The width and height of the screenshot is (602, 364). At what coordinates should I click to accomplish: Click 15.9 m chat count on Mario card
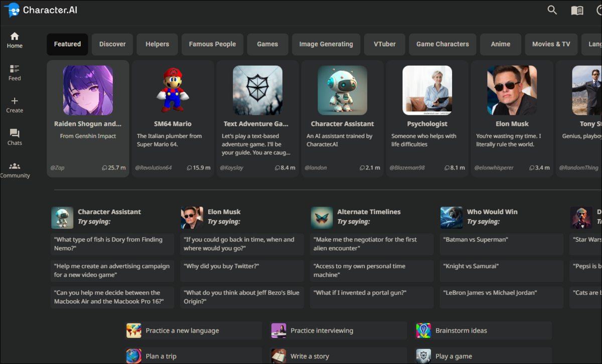coord(199,168)
